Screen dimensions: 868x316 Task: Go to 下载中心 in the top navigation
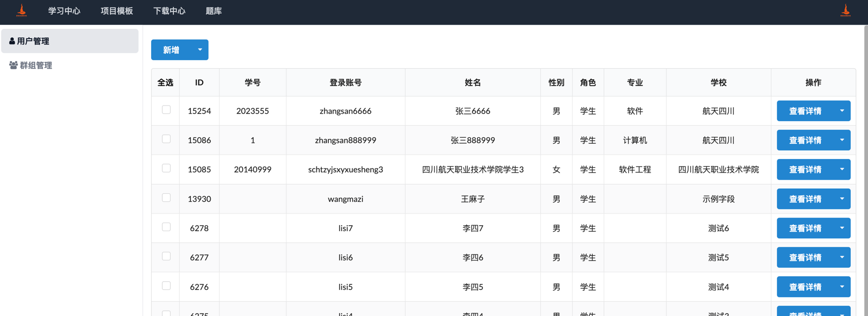[169, 11]
